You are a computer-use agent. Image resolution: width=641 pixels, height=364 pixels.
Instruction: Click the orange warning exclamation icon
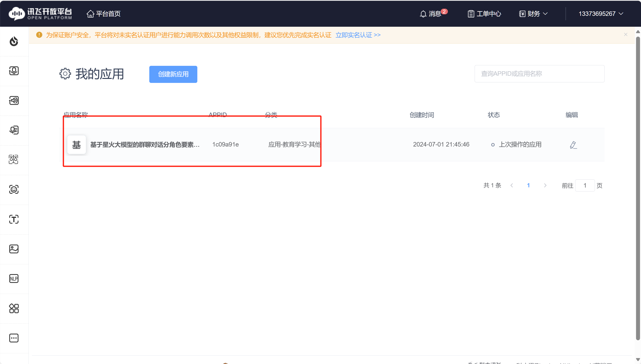tap(39, 35)
